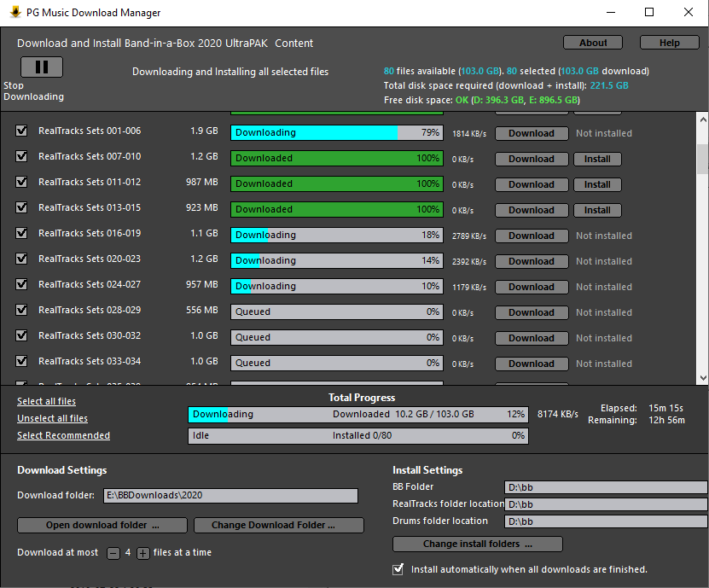This screenshot has width=709, height=588.
Task: Increase simultaneous downloads with plus button
Action: 142,553
